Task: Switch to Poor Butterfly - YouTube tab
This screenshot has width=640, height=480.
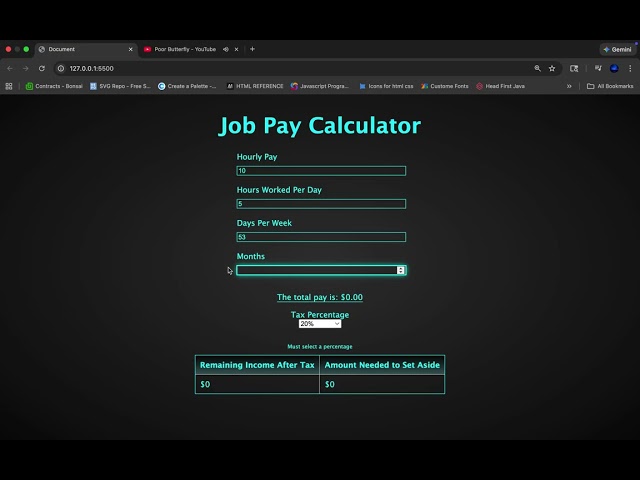Action: (184, 49)
